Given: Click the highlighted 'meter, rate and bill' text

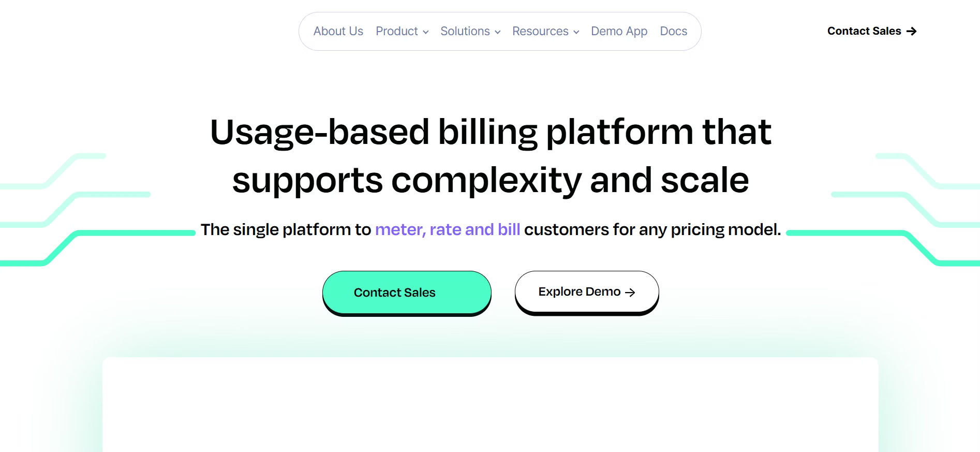Looking at the screenshot, I should pos(447,229).
